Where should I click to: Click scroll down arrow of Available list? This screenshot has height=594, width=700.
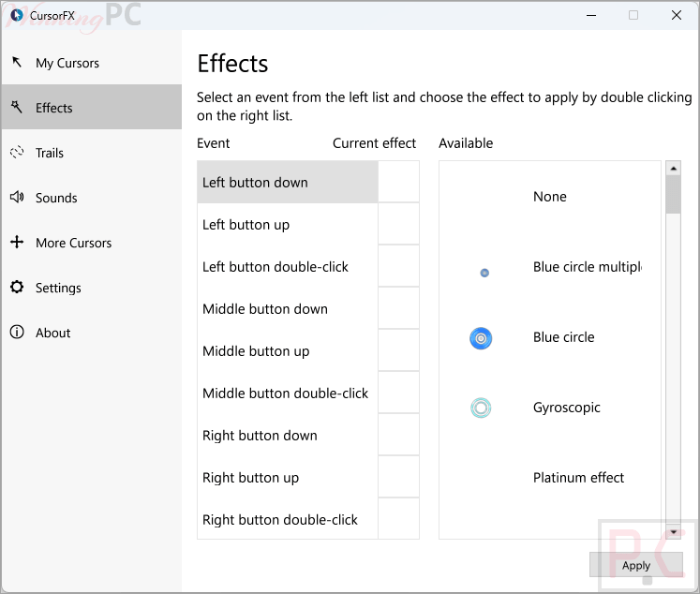[x=673, y=531]
